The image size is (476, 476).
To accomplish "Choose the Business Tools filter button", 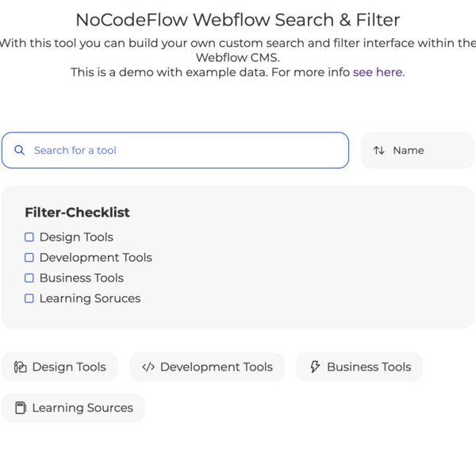I will pyautogui.click(x=359, y=367).
